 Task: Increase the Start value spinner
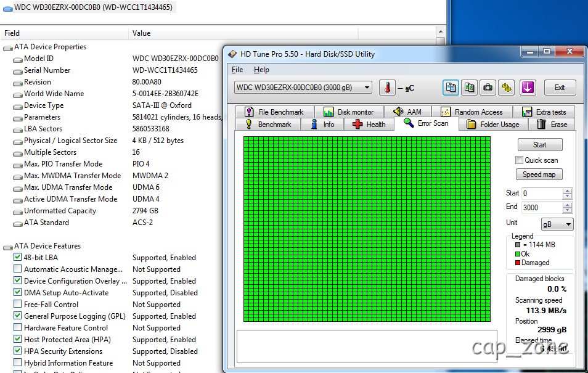(x=567, y=191)
